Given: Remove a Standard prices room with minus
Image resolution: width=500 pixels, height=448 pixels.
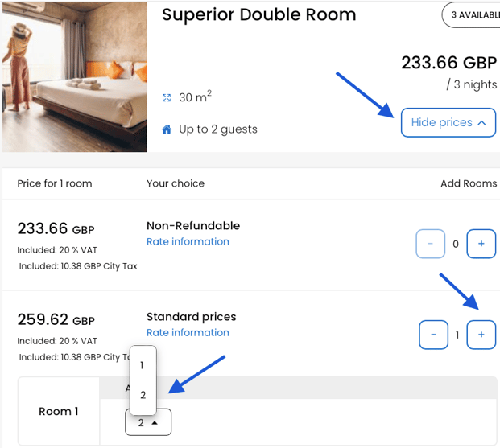Looking at the screenshot, I should 433,335.
